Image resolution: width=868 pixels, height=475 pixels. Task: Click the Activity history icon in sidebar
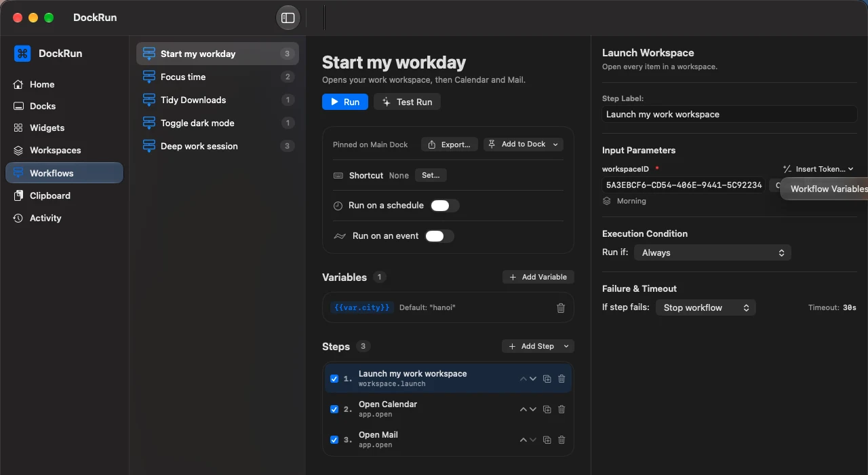coord(18,218)
